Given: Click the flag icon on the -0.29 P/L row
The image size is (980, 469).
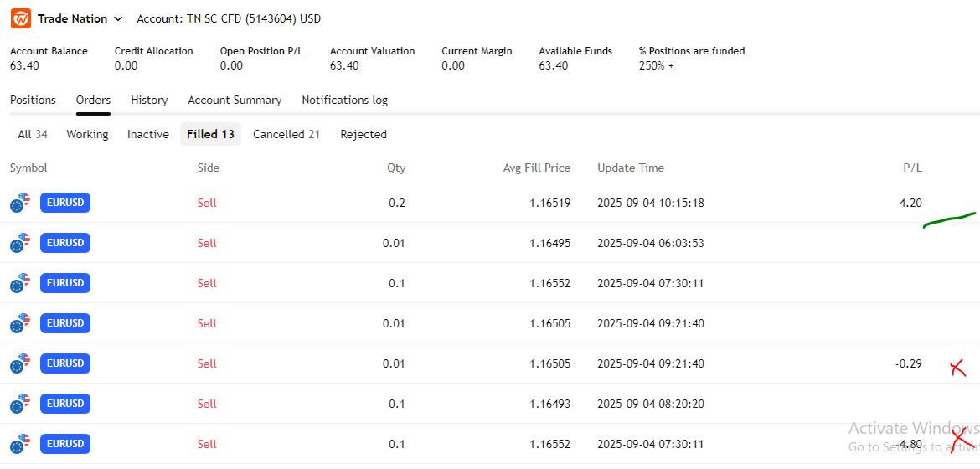Looking at the screenshot, I should point(20,363).
